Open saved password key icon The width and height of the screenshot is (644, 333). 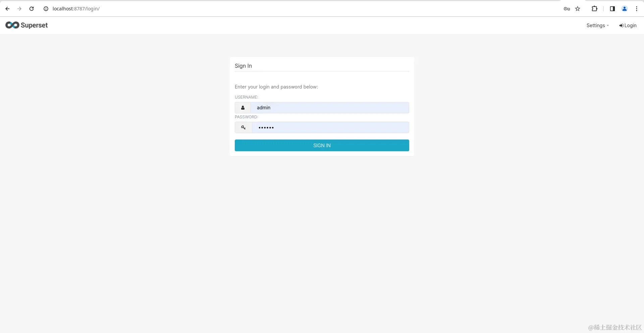567,9
